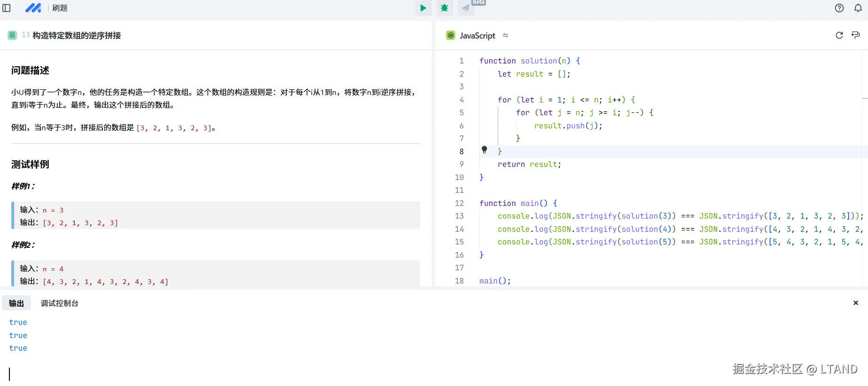The height and width of the screenshot is (386, 868).
Task: Click line number 8 in gutter
Action: point(461,151)
